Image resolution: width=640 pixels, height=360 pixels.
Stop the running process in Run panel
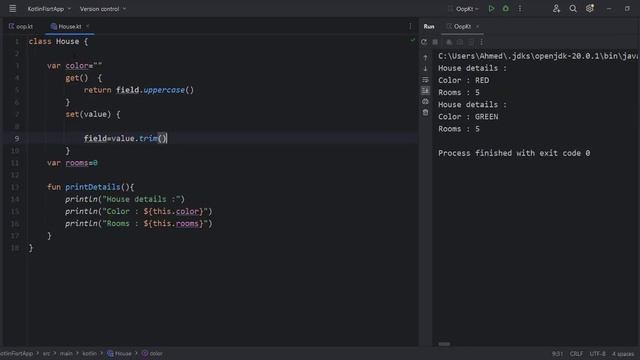435,42
